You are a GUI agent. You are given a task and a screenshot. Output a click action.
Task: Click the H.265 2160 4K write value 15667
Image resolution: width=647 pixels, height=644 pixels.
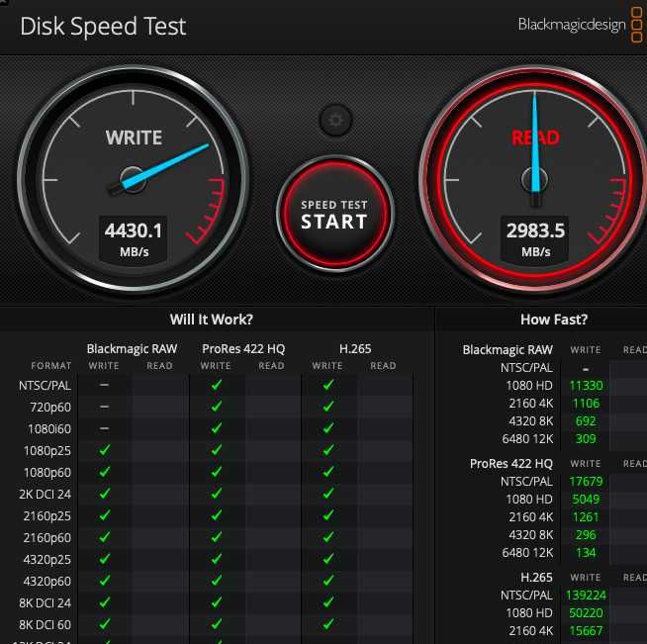(586, 631)
